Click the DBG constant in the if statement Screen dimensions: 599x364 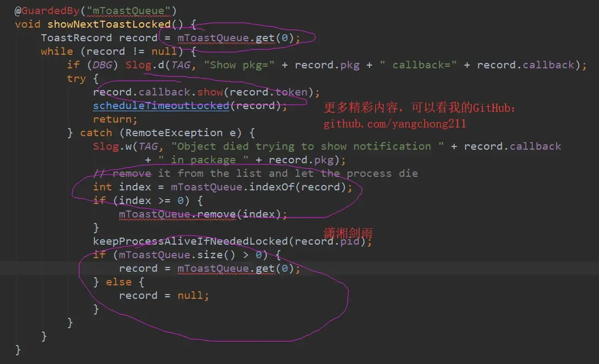point(103,65)
